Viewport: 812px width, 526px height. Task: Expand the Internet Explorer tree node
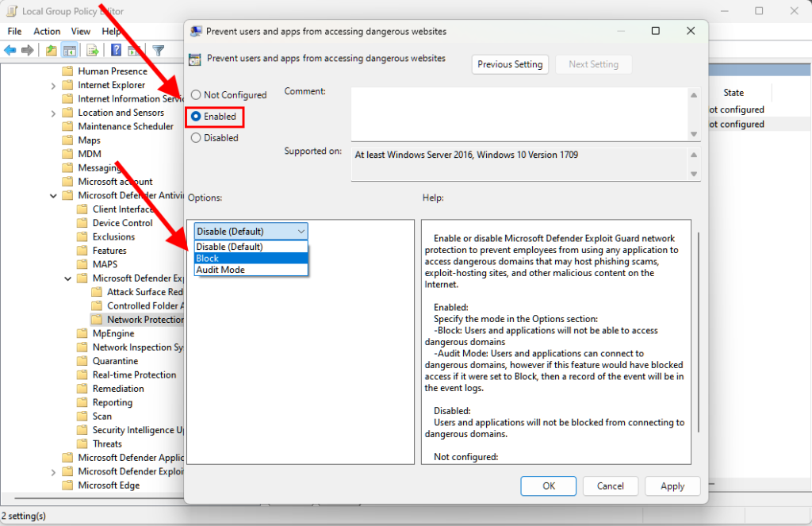click(53, 85)
